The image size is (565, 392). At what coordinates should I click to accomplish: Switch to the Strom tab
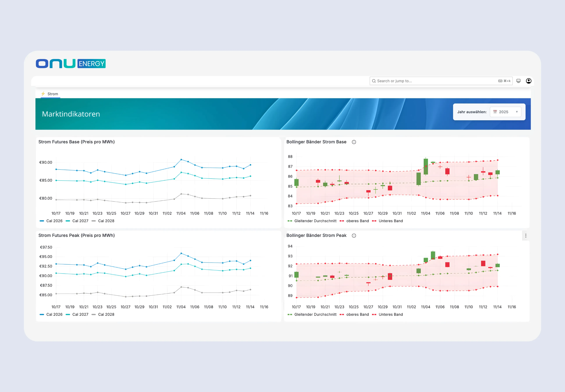tap(50, 94)
